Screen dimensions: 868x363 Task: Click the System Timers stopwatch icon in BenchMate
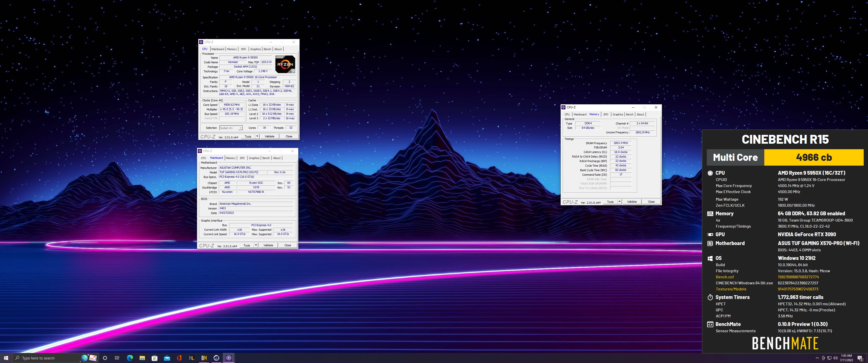pyautogui.click(x=710, y=297)
